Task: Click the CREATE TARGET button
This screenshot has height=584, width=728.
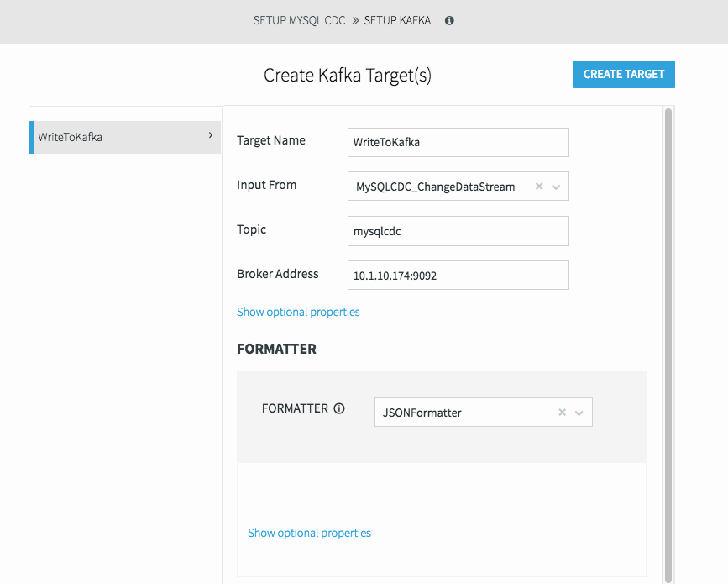Action: pos(624,74)
